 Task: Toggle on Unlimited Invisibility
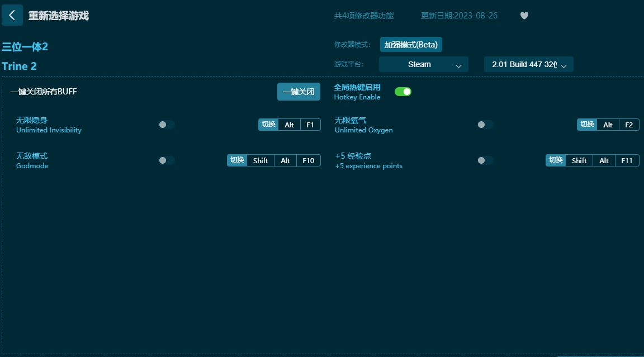coord(167,125)
